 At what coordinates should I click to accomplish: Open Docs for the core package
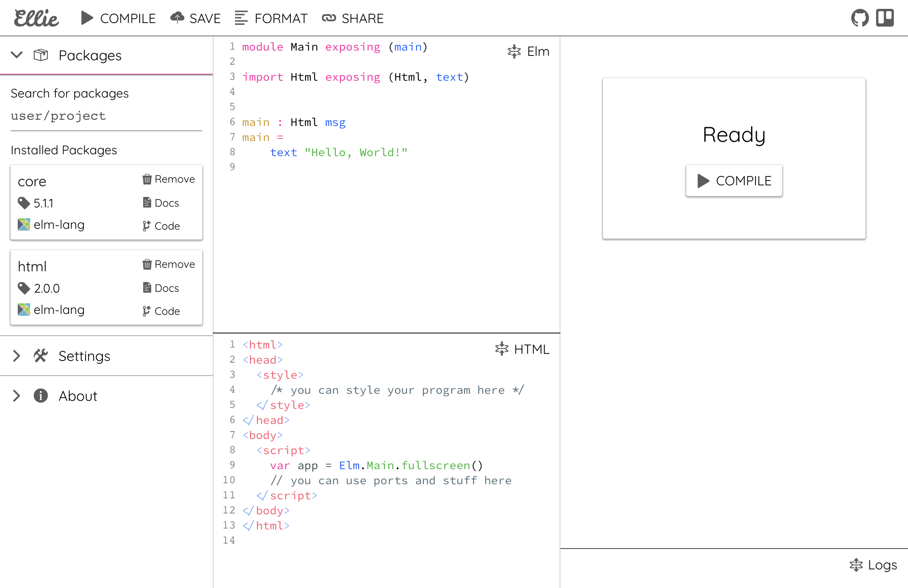click(x=161, y=203)
